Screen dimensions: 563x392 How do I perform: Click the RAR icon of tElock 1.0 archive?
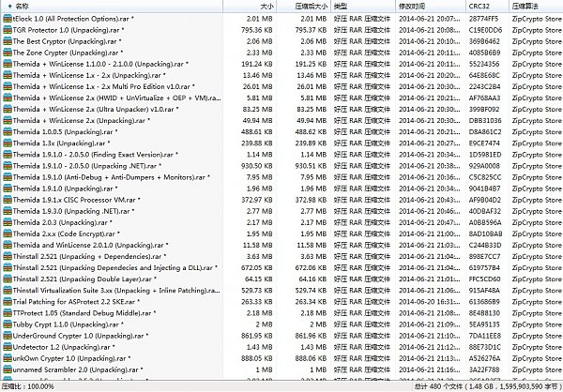8,19
